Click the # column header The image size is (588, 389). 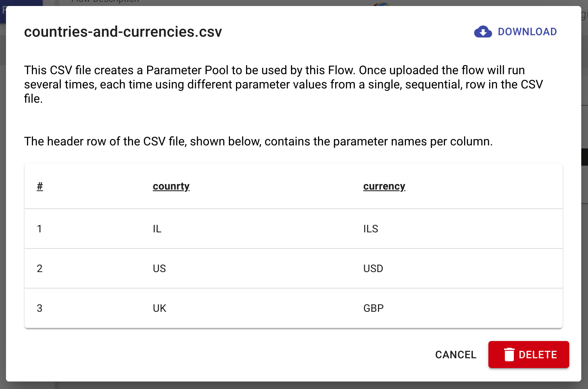click(40, 186)
